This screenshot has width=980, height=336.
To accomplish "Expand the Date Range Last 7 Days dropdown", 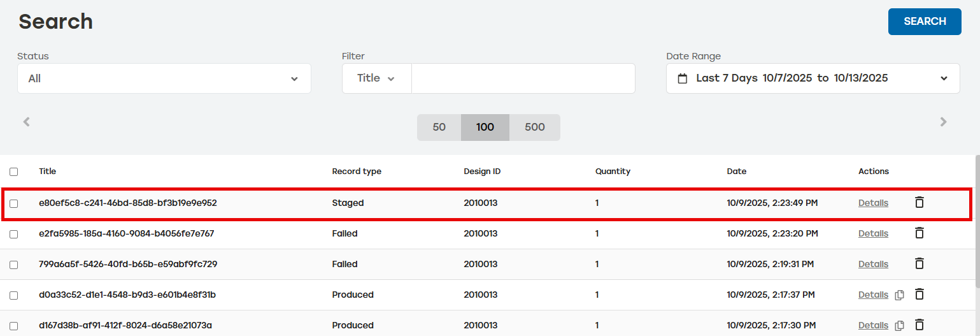I will click(x=813, y=78).
